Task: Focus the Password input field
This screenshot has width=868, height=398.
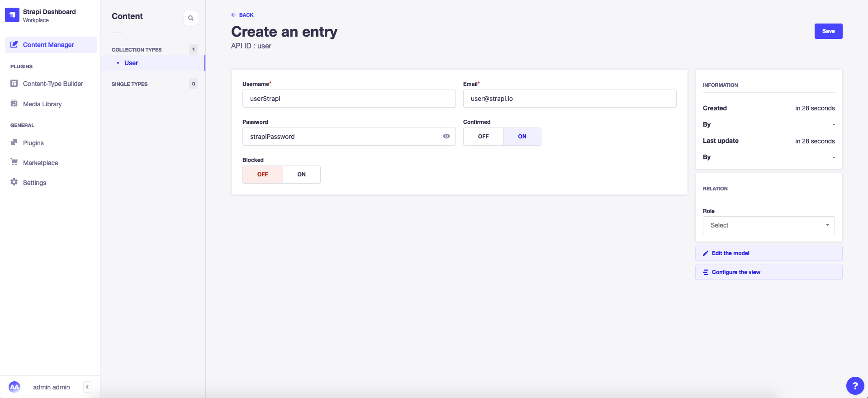Action: 349,137
